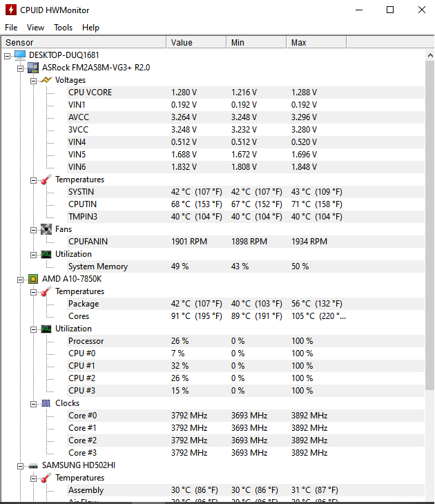Click the Min column header

pos(256,42)
